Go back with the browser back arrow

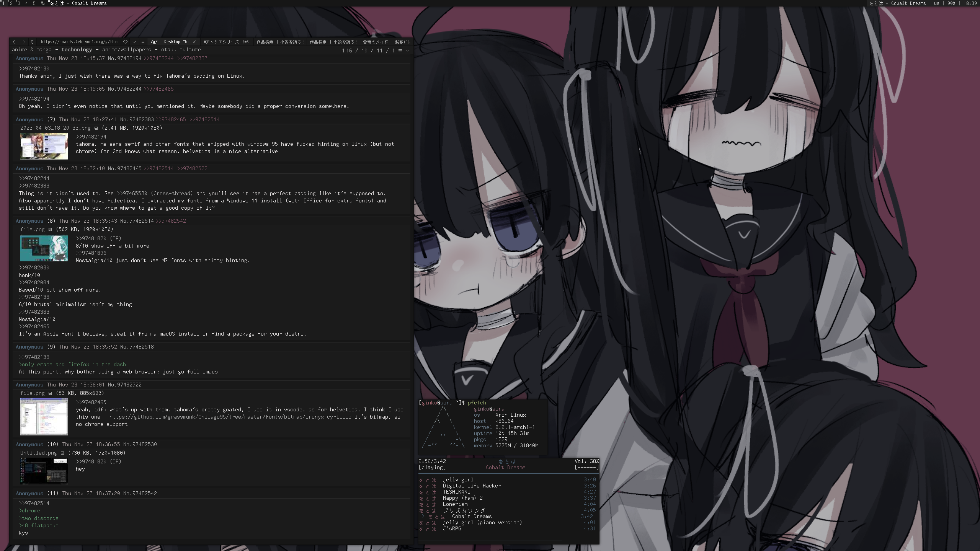(14, 42)
